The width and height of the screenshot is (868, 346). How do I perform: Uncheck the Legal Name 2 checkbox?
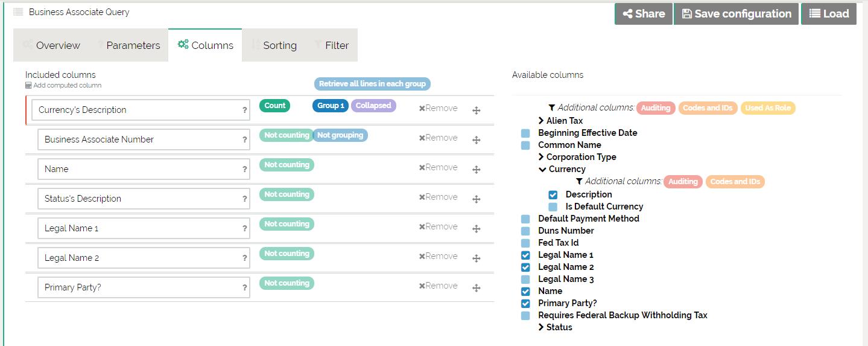point(525,267)
